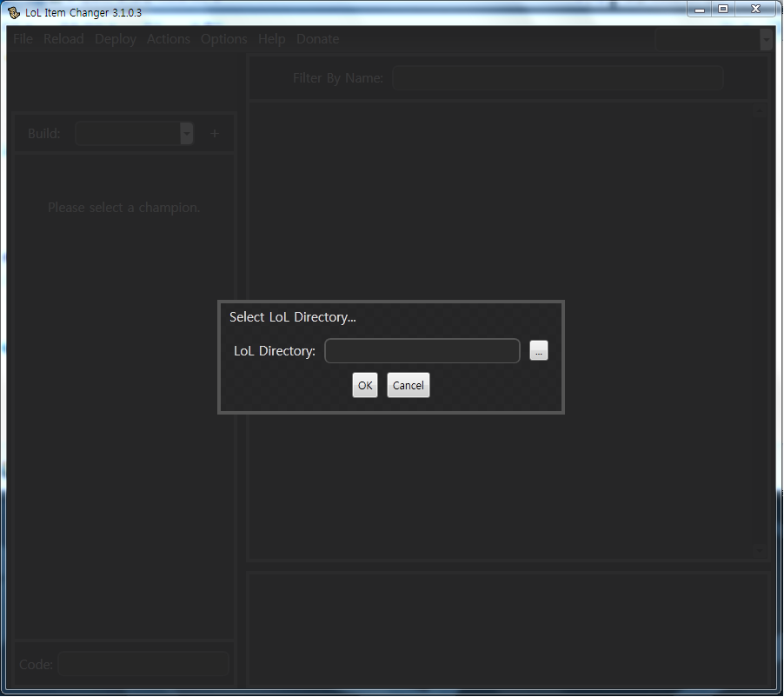This screenshot has width=784, height=697.
Task: Open the Deploy menu
Action: [x=116, y=39]
